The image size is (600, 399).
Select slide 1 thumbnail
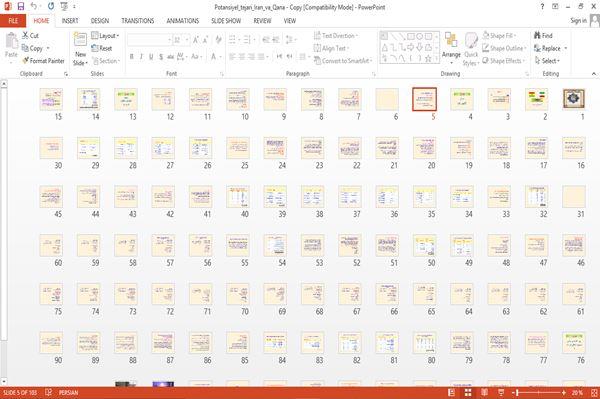574,99
